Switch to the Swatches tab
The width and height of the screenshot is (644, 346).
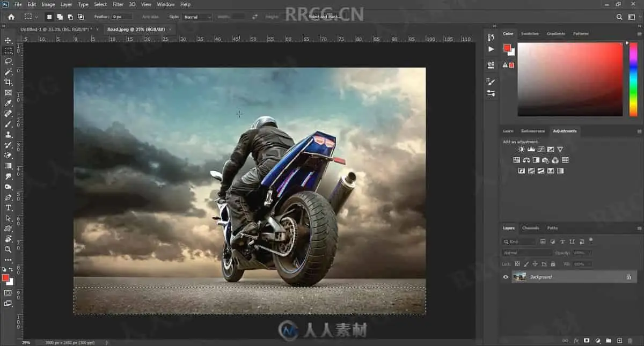point(530,34)
